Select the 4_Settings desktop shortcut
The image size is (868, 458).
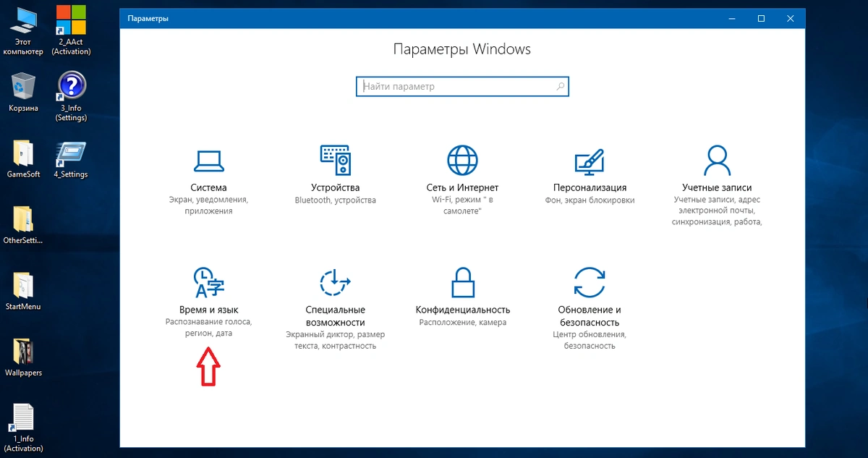coord(71,158)
